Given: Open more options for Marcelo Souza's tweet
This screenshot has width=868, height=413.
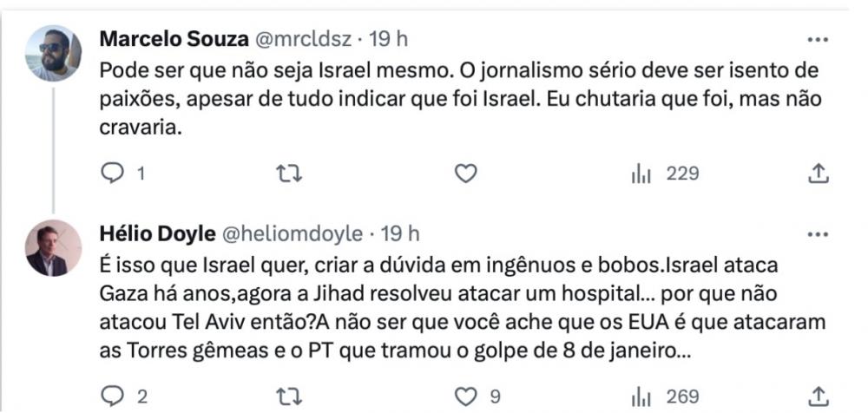Looking at the screenshot, I should (x=818, y=40).
